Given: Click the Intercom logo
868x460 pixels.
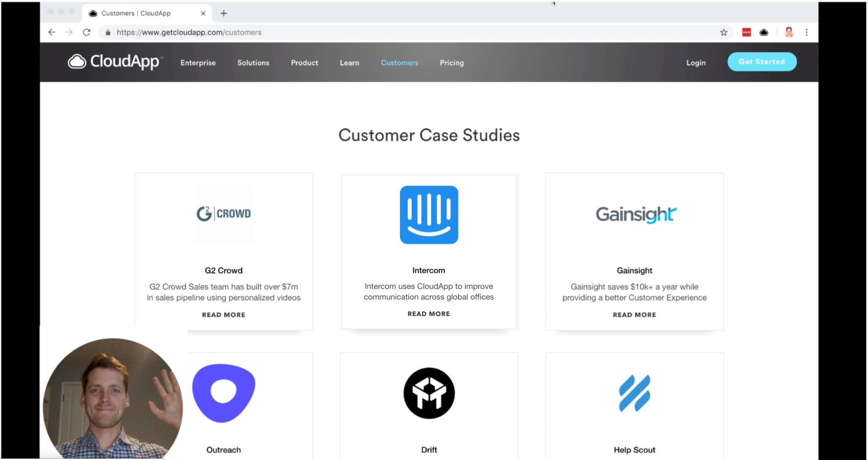Looking at the screenshot, I should click(x=429, y=215).
